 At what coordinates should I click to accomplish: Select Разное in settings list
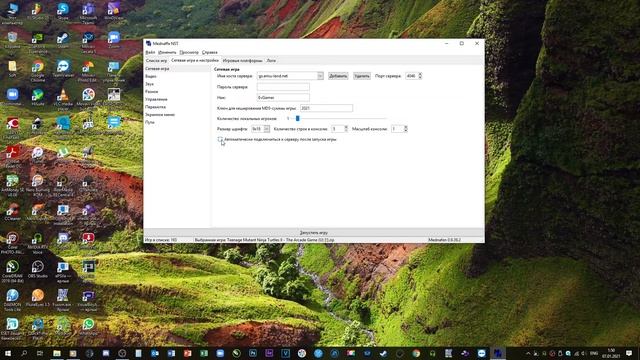177,92
